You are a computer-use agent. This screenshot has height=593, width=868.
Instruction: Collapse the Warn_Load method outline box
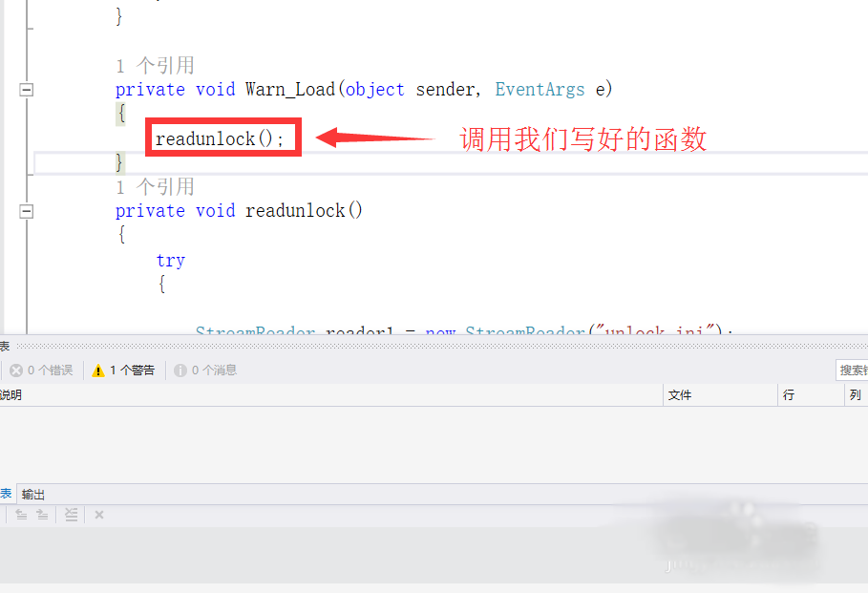pos(26,89)
